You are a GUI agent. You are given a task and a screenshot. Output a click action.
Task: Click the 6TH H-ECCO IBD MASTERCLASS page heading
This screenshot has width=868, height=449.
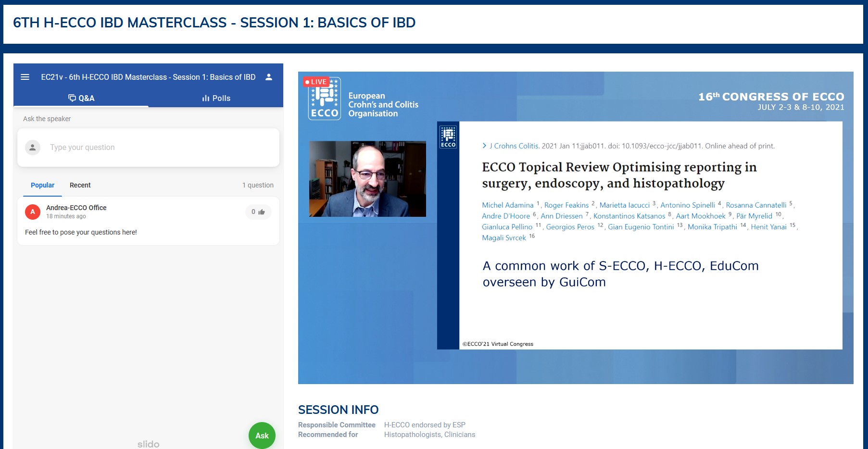[x=214, y=23]
